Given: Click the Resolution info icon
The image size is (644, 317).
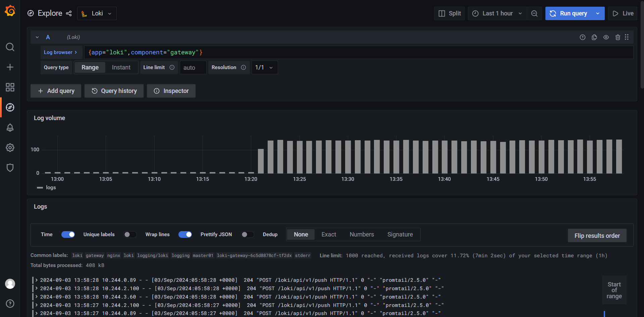Looking at the screenshot, I should (x=244, y=67).
